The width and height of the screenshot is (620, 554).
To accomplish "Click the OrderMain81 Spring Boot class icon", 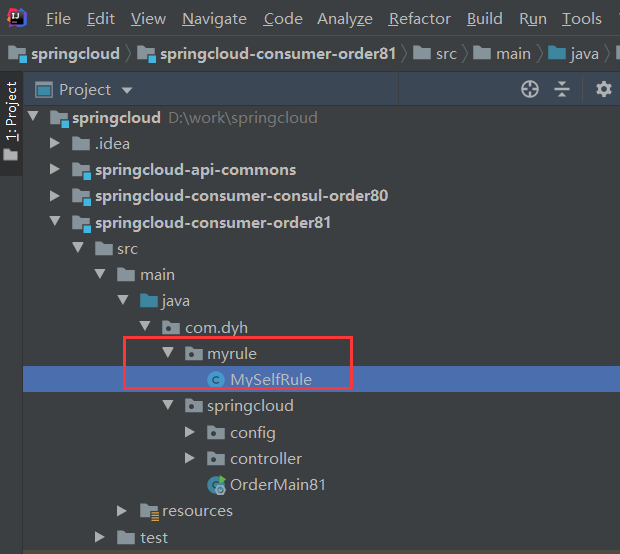I will [217, 485].
